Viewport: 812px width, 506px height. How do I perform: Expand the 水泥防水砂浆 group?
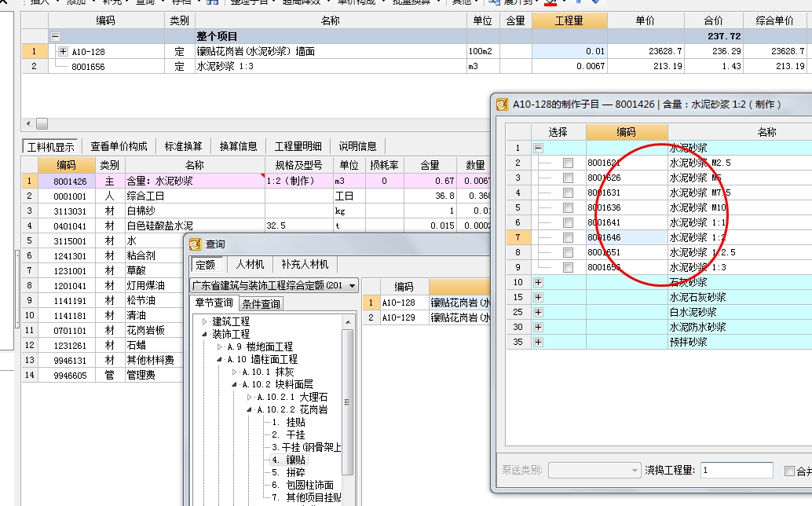(x=539, y=328)
